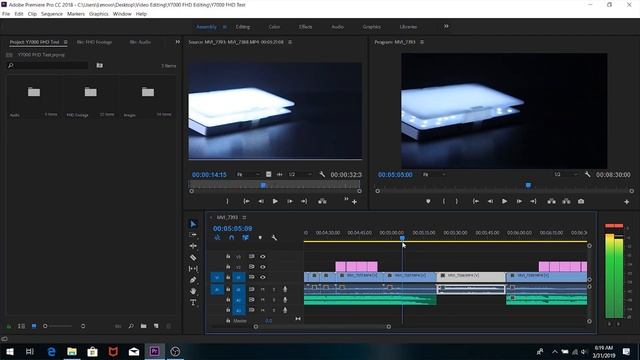Screen dimensions: 640x360
Task: Toggle Linked Selection in timeline
Action: [245, 238]
